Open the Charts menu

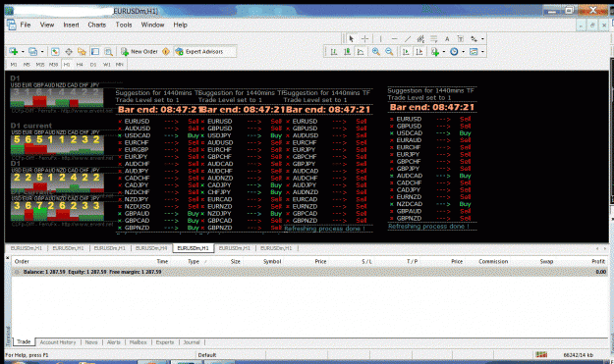point(96,25)
